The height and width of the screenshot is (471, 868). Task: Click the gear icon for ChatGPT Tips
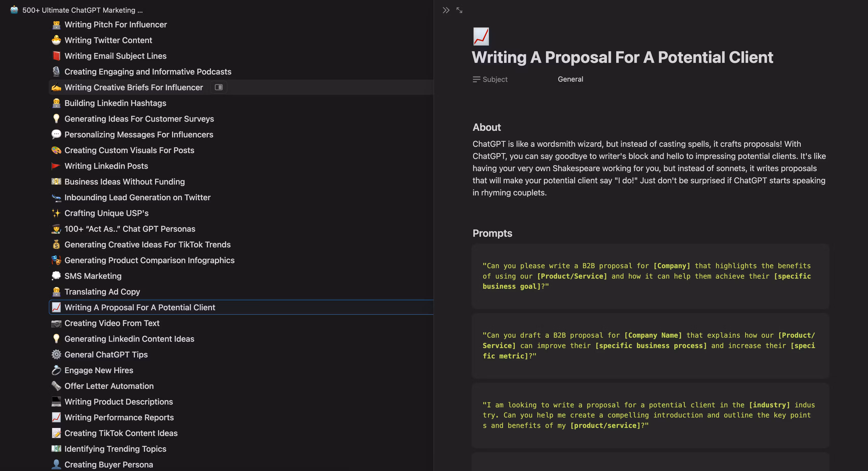(56, 354)
